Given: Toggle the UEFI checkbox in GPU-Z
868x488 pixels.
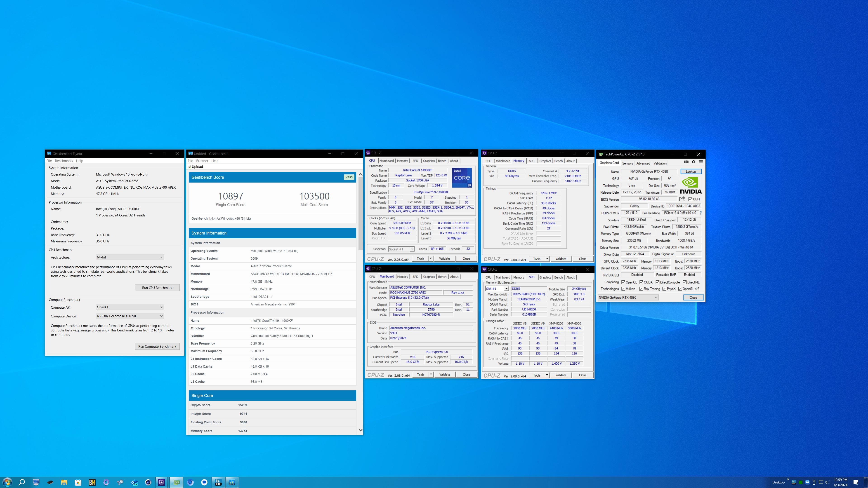Looking at the screenshot, I should [x=690, y=199].
